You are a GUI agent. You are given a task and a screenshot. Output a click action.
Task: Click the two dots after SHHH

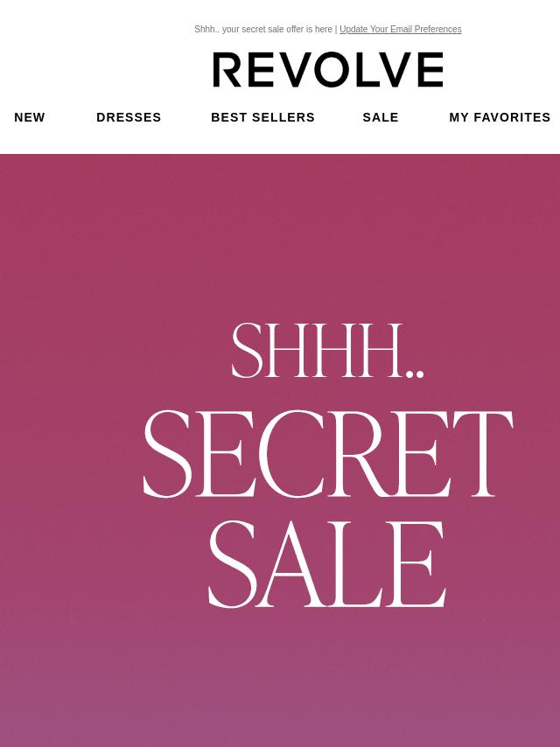point(415,374)
